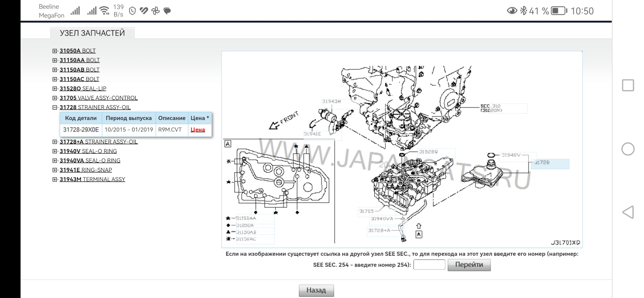644x298 pixels.
Task: Click the Период выпуска column header
Action: click(x=129, y=118)
